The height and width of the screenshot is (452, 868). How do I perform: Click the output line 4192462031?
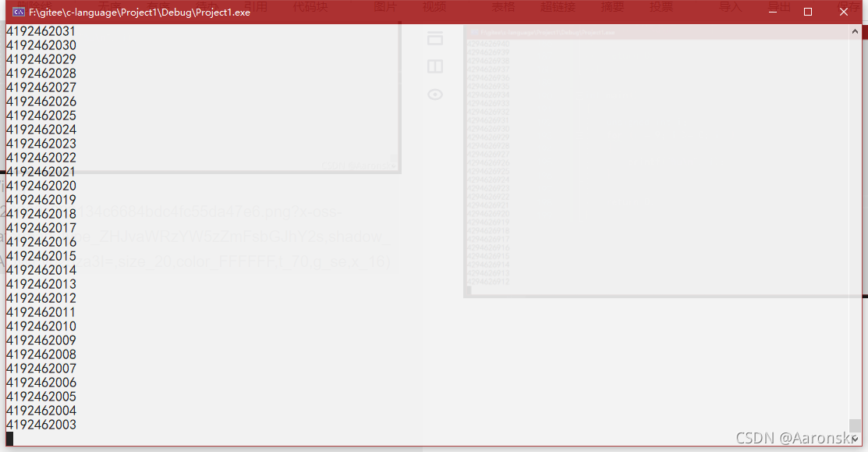[x=41, y=31]
